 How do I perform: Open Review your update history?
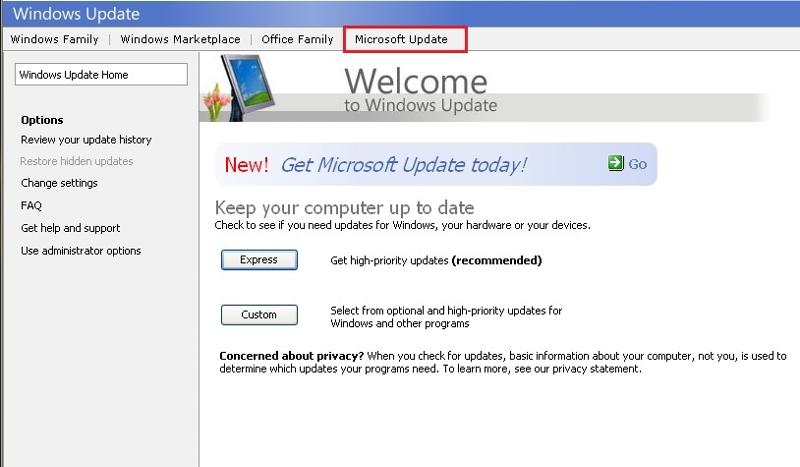click(x=86, y=140)
